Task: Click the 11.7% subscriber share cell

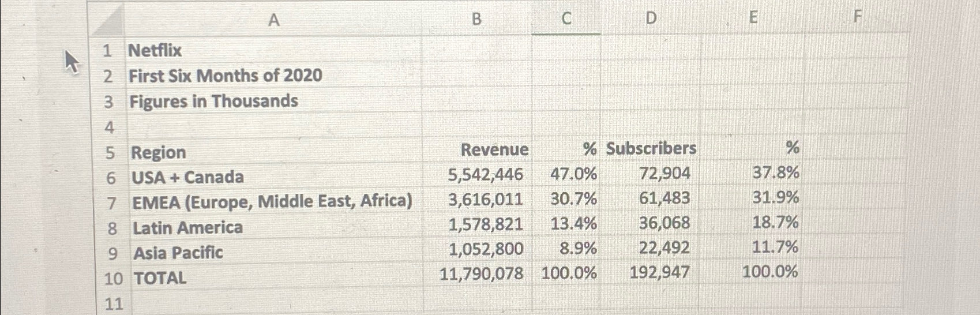Action: (751, 247)
